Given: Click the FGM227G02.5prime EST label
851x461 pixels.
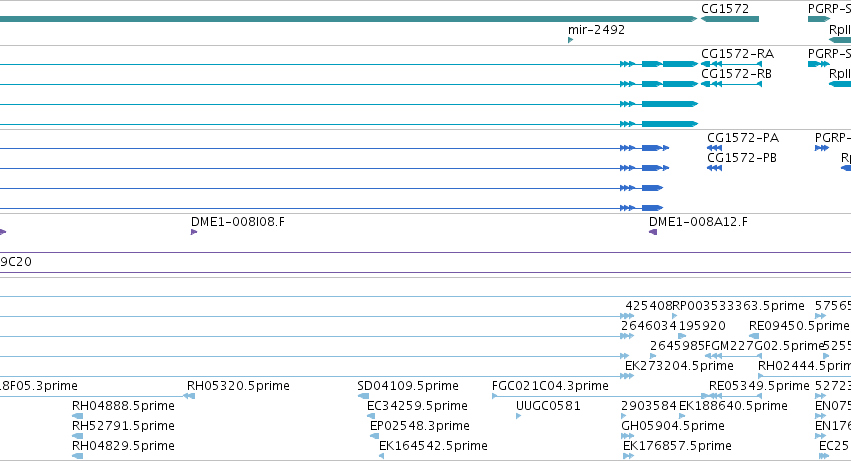Looking at the screenshot, I should coord(764,346).
